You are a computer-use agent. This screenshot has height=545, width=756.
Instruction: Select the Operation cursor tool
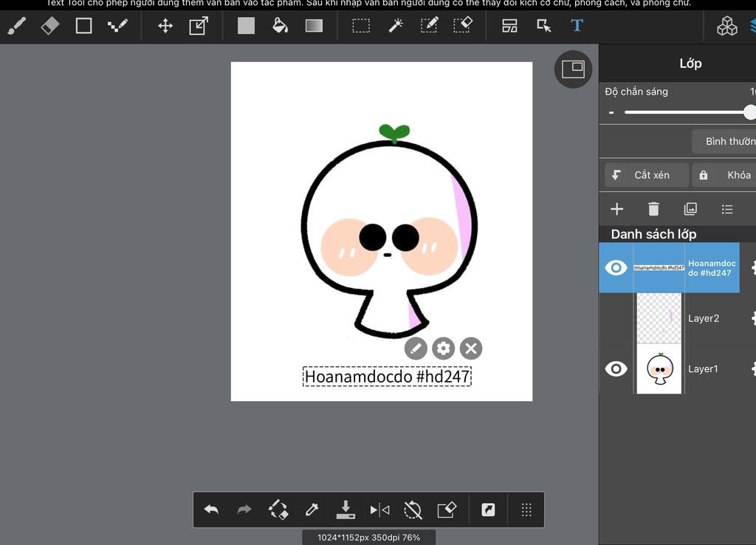point(544,26)
